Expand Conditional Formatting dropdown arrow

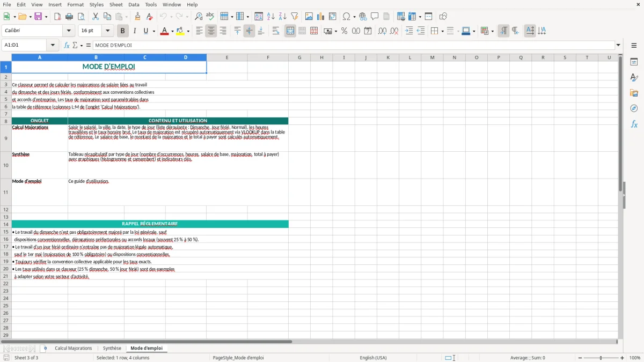click(492, 31)
